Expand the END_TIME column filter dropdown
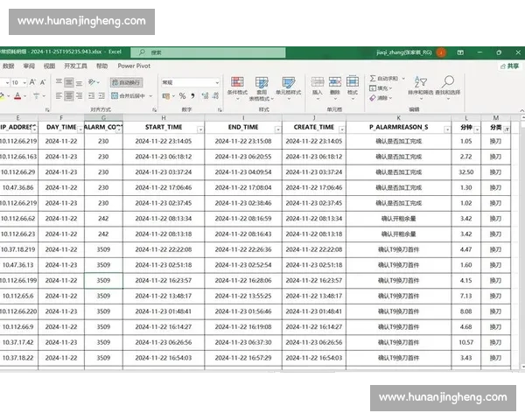525x420 pixels. coord(276,129)
